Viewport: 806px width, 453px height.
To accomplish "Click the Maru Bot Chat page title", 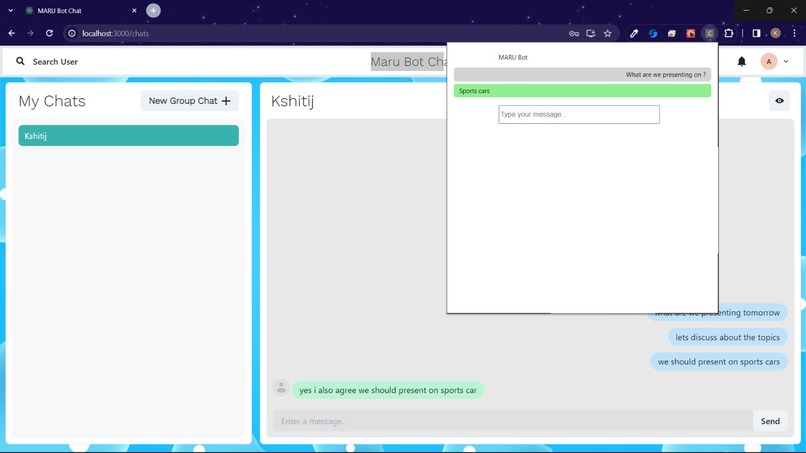I will tap(409, 62).
